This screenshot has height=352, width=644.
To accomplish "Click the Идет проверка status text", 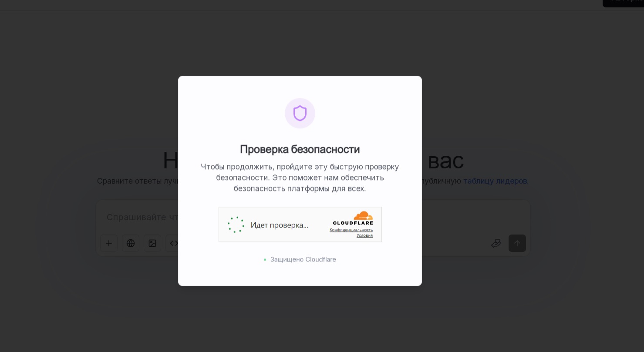I will [x=279, y=225].
